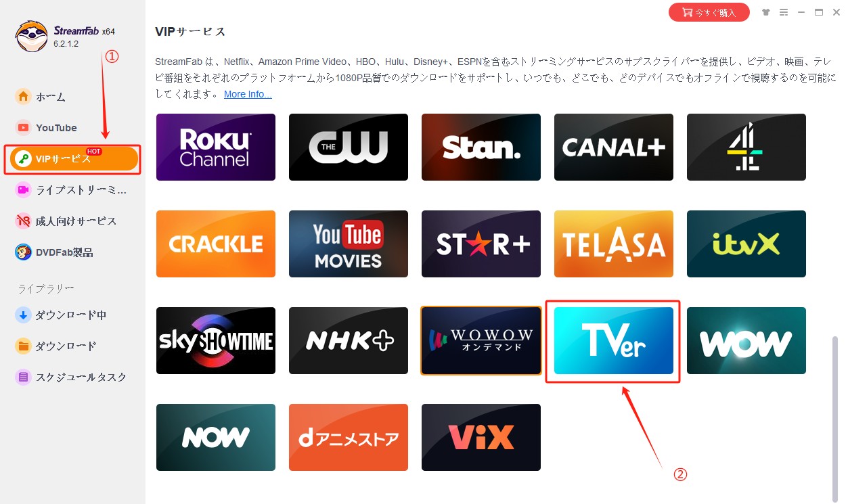The height and width of the screenshot is (504, 848).
Task: Open the TVer service tile
Action: (614, 341)
